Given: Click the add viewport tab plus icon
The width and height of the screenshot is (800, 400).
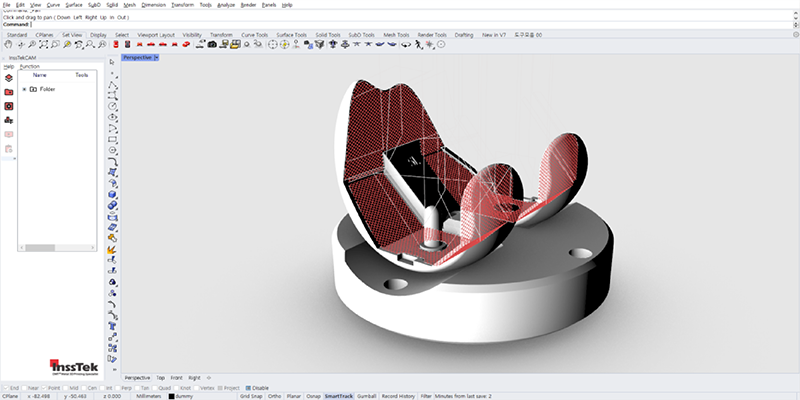Looking at the screenshot, I should (209, 378).
